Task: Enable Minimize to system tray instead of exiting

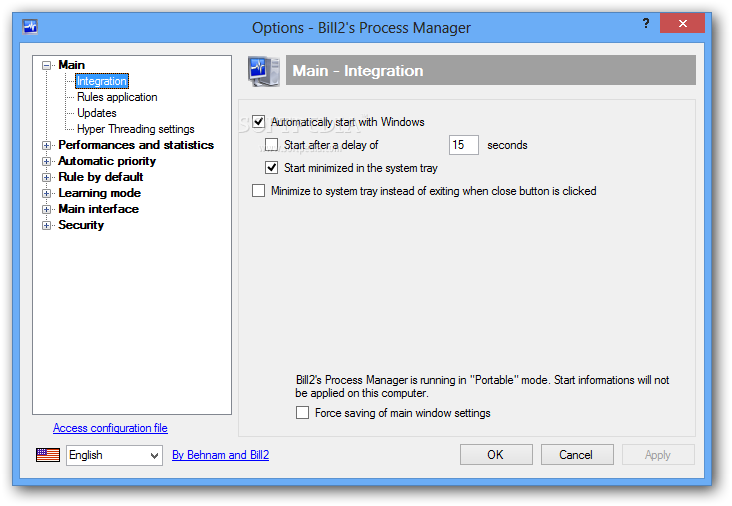Action: tap(259, 190)
